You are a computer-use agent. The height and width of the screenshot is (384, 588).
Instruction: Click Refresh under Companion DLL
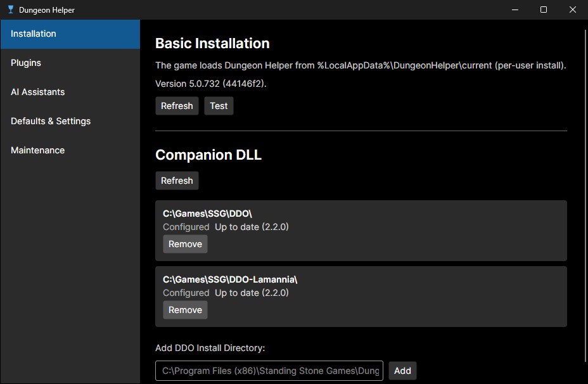coord(177,181)
